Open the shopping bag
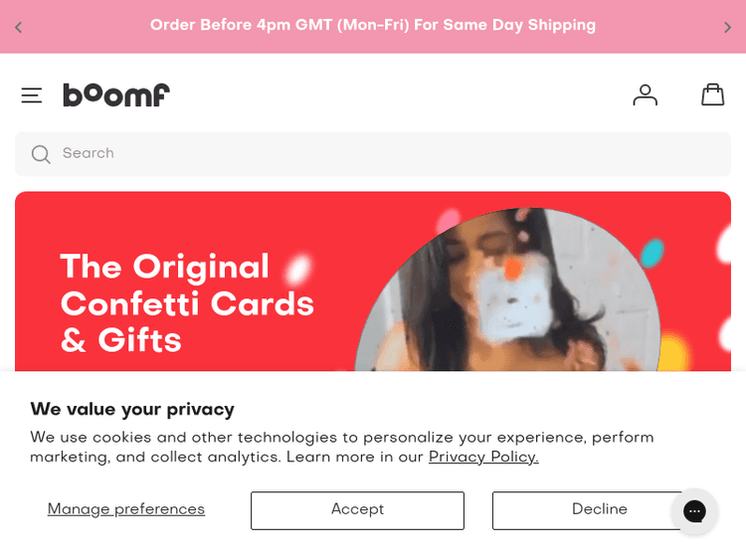 712,94
